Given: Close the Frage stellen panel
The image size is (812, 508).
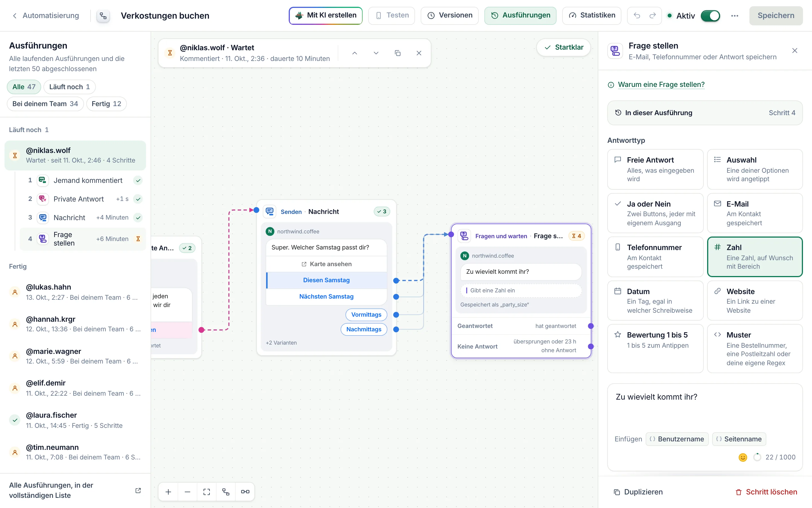Looking at the screenshot, I should (795, 51).
